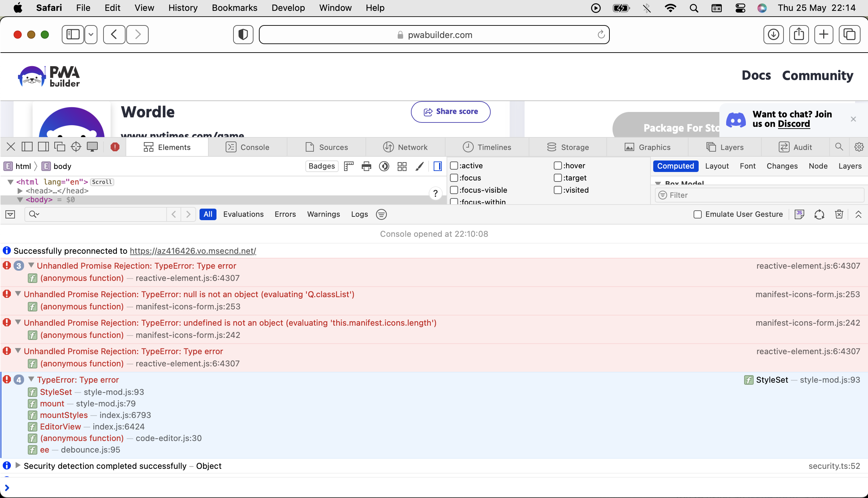Open the grid overlay options icon
The image size is (868, 498).
pos(402,166)
